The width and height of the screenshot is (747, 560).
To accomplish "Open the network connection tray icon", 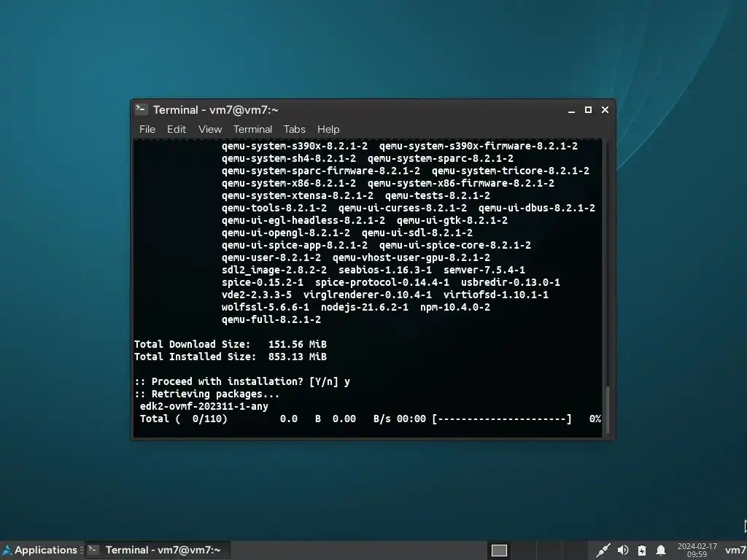I will pyautogui.click(x=603, y=551).
